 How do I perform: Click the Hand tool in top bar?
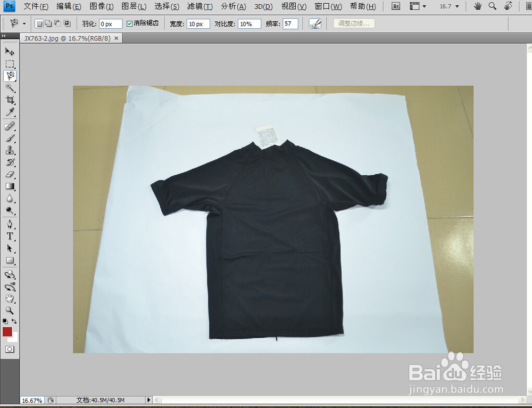478,6
